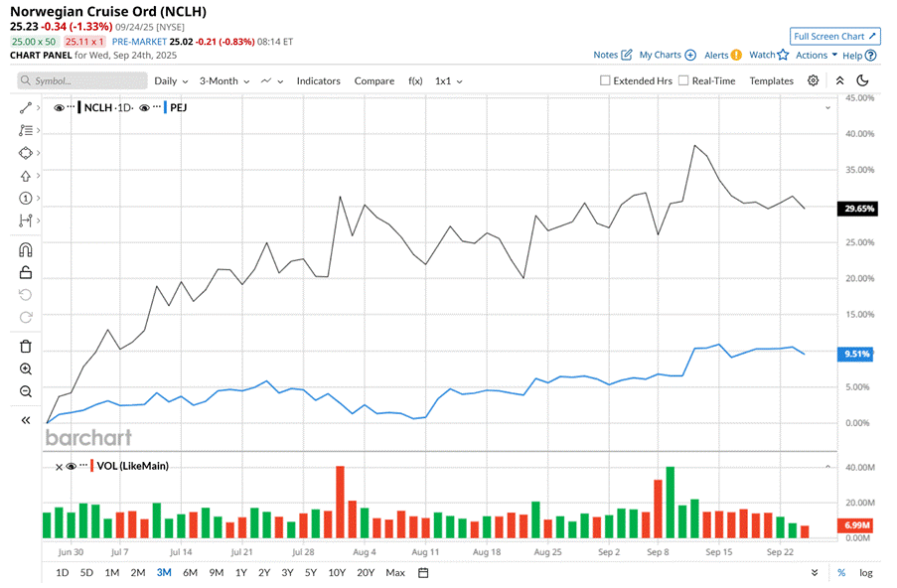Collapse the chart header with double chevron

point(839,80)
